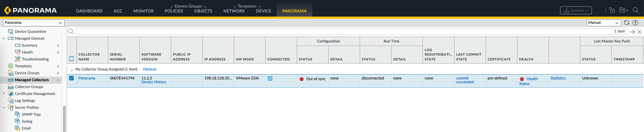Screen dimensions: 644x132
Task: Click the Managed Devices icon in sidebar
Action: pyautogui.click(x=11, y=38)
